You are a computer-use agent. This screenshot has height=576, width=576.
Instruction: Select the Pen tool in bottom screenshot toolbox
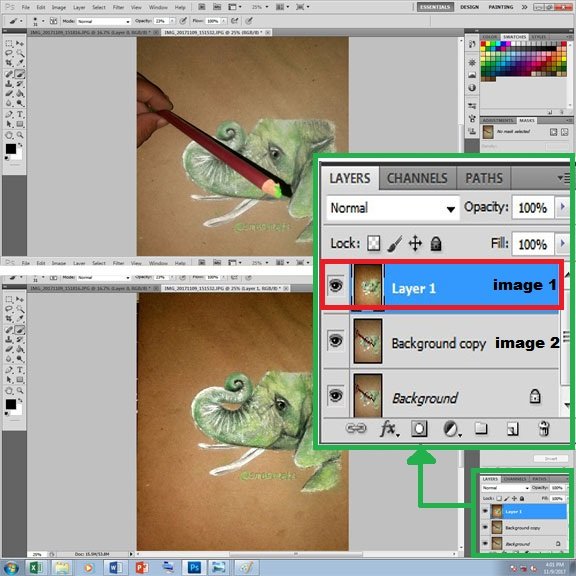click(9, 370)
